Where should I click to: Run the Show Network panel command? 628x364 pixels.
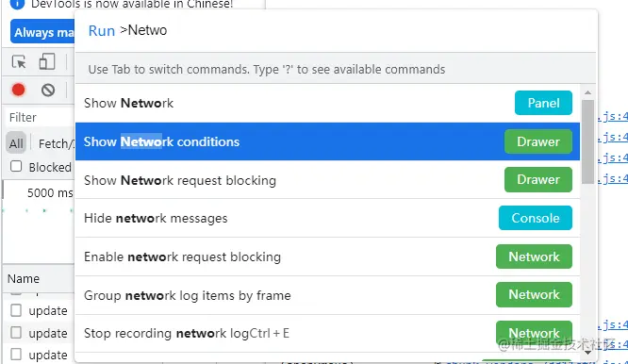[327, 103]
